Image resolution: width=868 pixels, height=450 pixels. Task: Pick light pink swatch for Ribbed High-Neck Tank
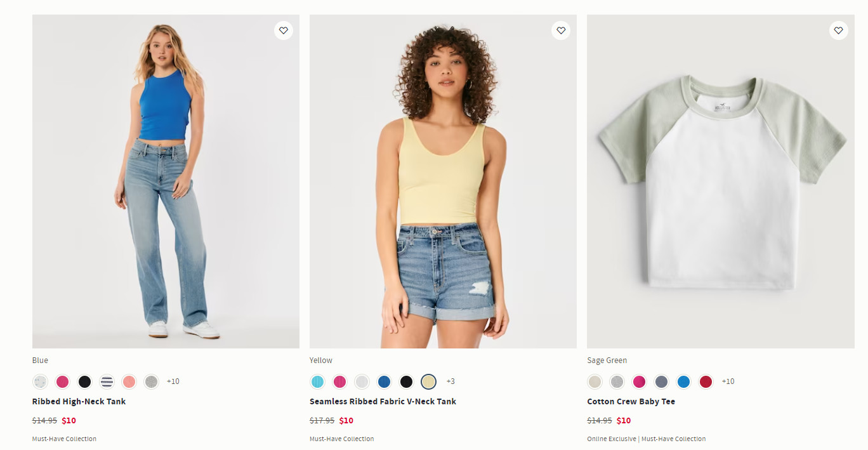(129, 381)
